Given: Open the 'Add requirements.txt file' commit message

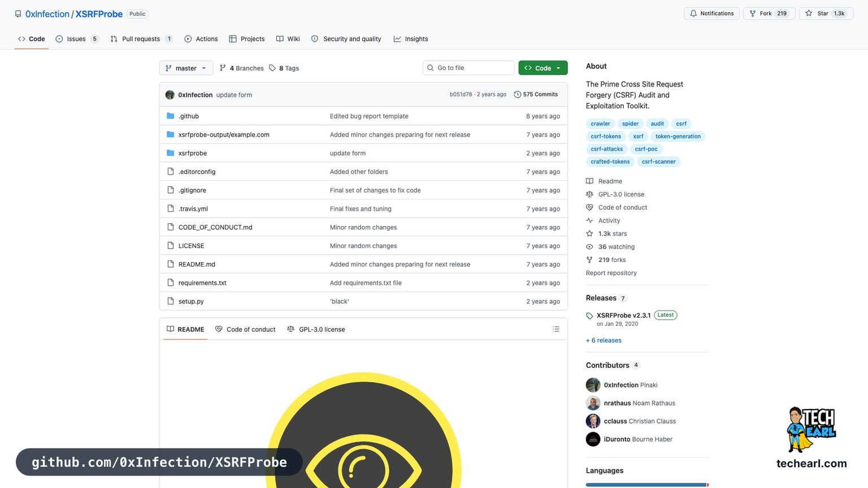Looking at the screenshot, I should [366, 283].
